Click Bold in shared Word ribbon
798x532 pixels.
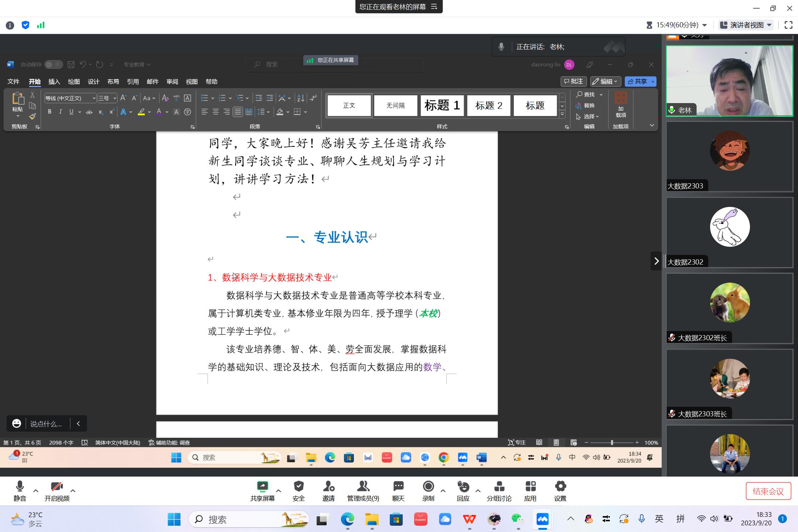[50, 112]
